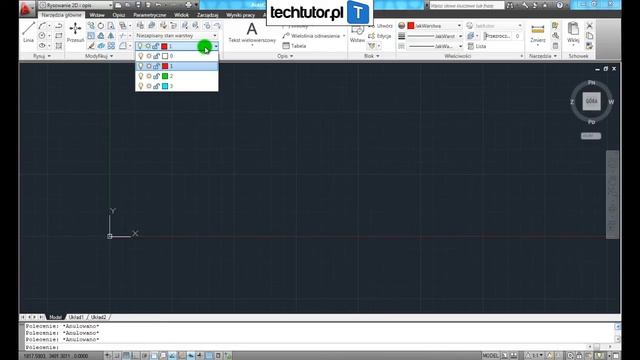Open the AutoCAD application menu logo
The image size is (640, 360).
26,9
